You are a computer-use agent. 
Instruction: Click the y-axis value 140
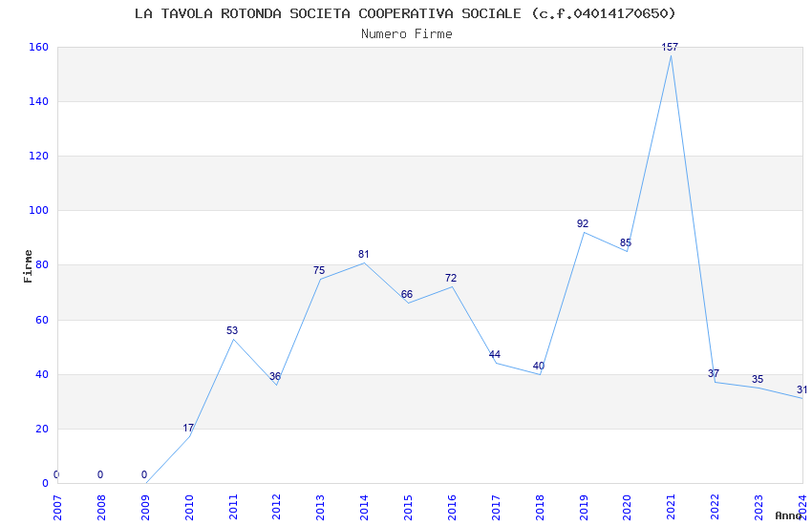pyautogui.click(x=38, y=101)
